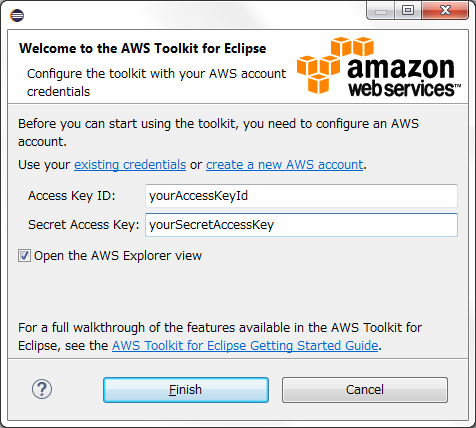Click the Finish button
476x428 pixels.
click(186, 390)
